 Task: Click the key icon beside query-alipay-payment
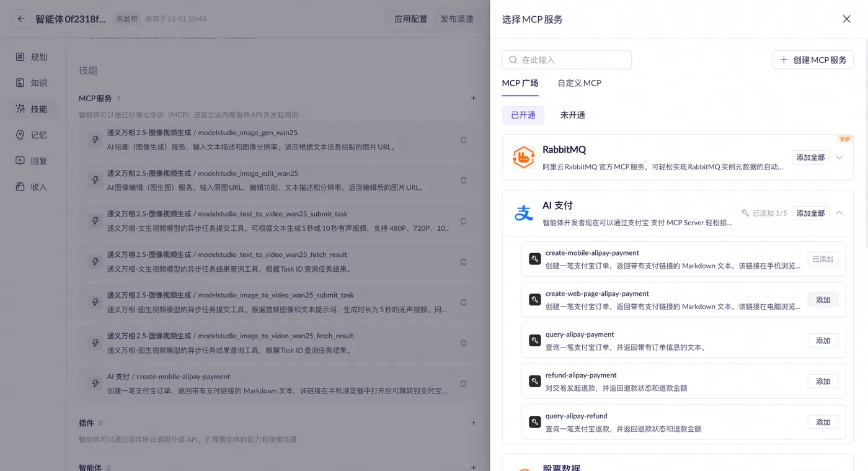pos(534,340)
